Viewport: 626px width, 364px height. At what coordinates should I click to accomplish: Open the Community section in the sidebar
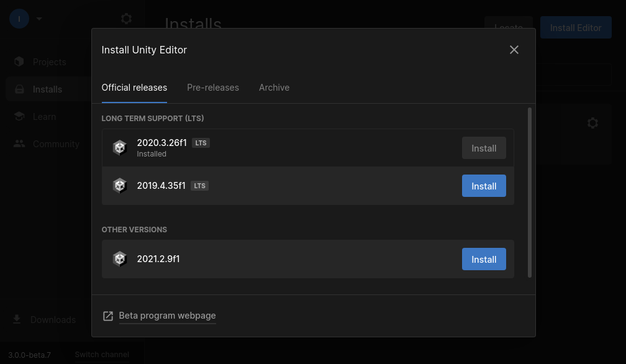pos(56,144)
